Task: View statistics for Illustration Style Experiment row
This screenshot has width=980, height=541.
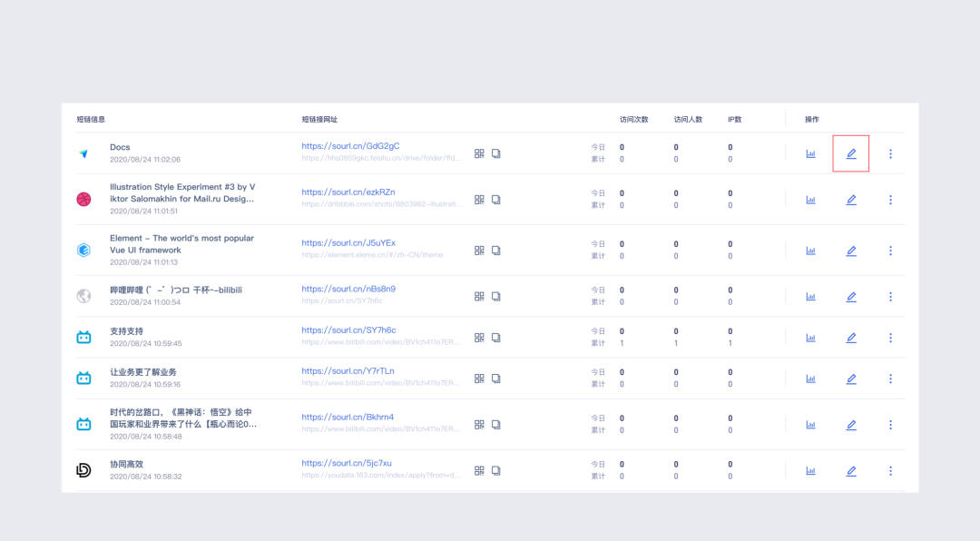Action: (810, 200)
